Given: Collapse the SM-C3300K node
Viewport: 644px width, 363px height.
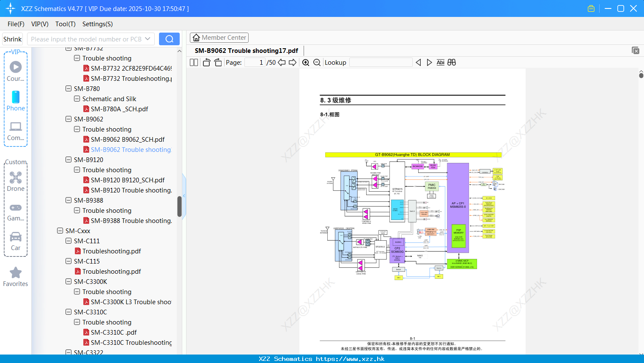Looking at the screenshot, I should (x=69, y=281).
